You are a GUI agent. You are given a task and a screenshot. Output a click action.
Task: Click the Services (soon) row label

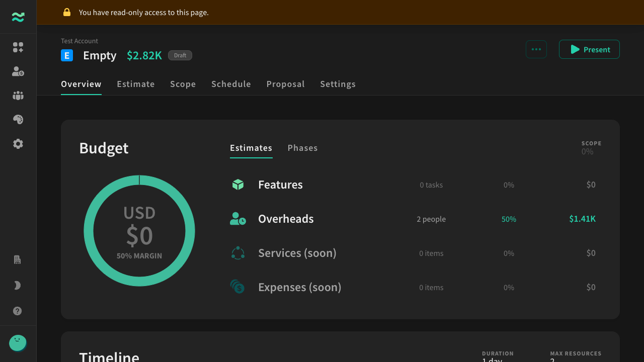[x=297, y=253]
